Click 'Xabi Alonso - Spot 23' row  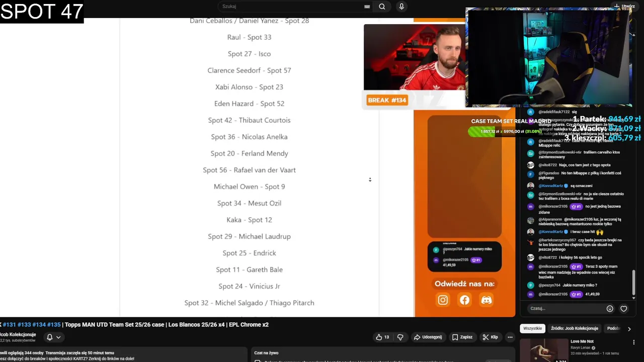[249, 87]
